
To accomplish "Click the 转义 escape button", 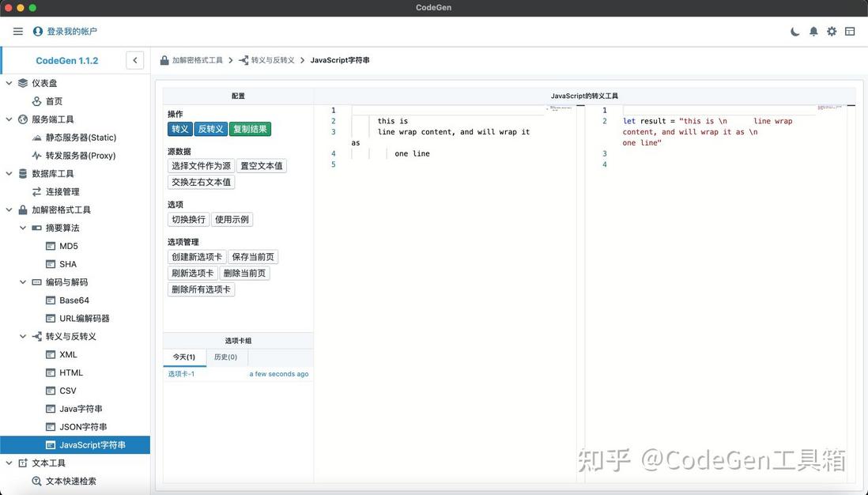I will (x=180, y=129).
